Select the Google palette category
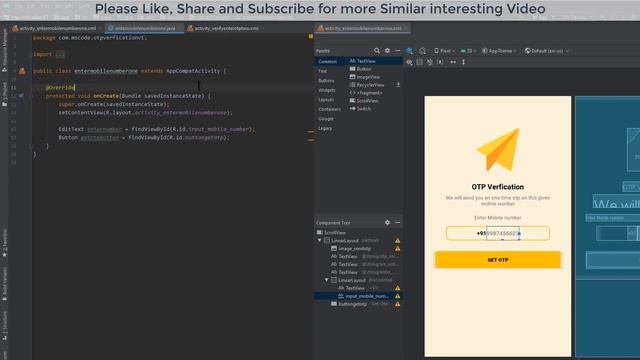The image size is (640, 360). tap(326, 118)
